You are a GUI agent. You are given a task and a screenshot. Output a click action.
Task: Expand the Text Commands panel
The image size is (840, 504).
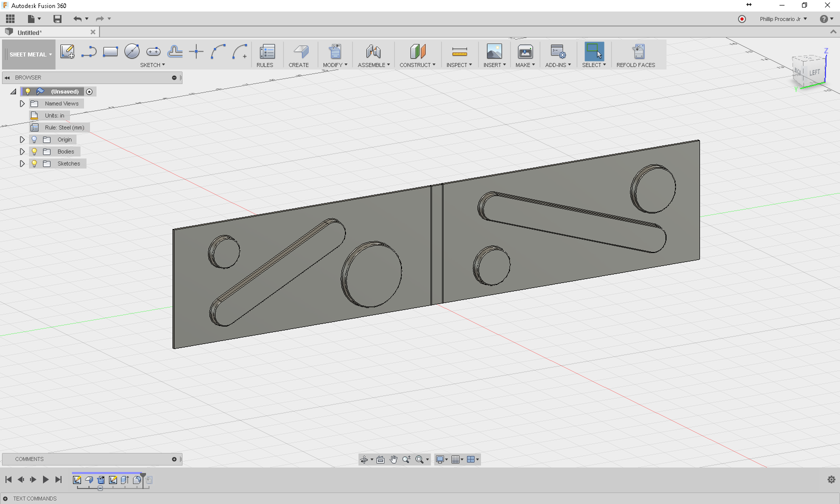click(5, 498)
